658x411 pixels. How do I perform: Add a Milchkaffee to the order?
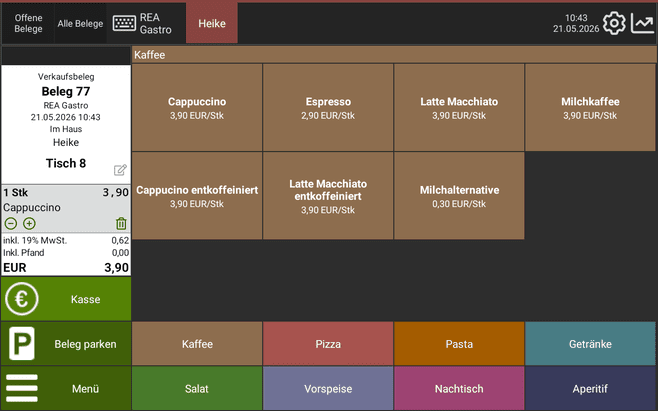pos(590,107)
